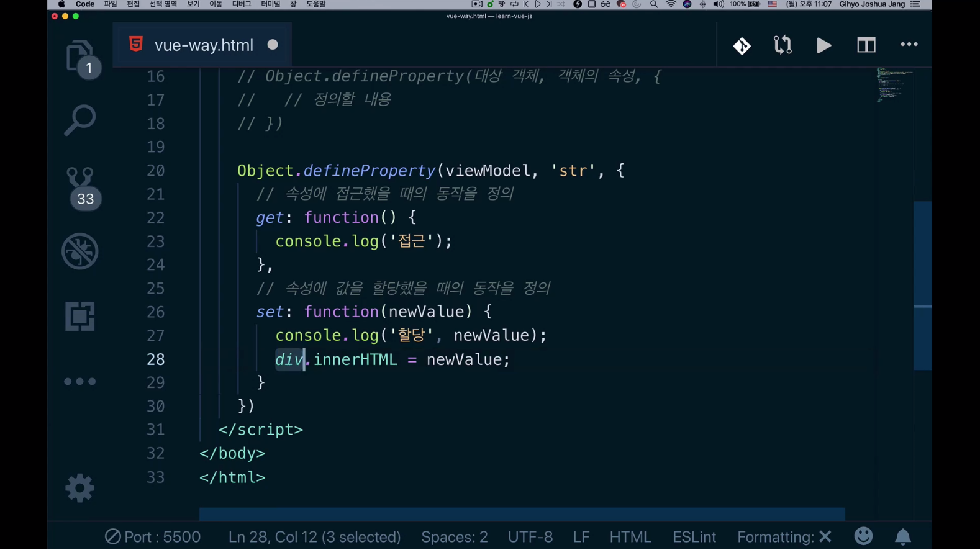The width and height of the screenshot is (980, 550).
Task: Open the 터미널 menu in menu bar
Action: [270, 4]
